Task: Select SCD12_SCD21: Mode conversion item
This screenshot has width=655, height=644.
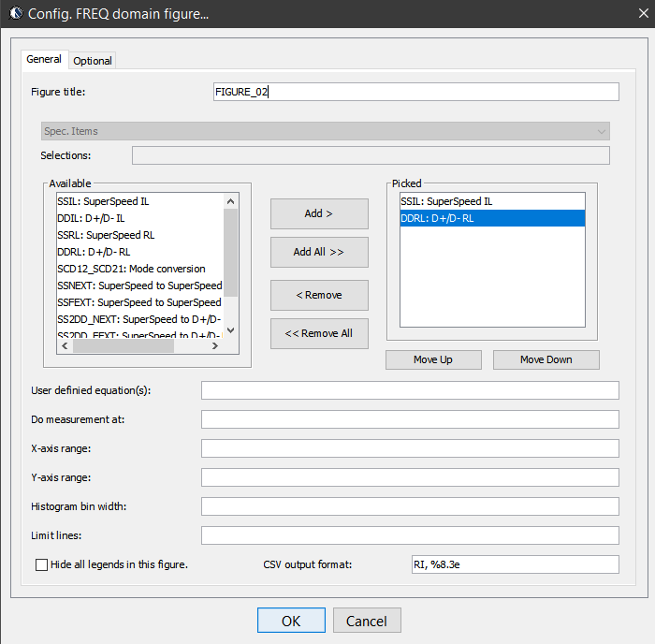Action: click(131, 269)
